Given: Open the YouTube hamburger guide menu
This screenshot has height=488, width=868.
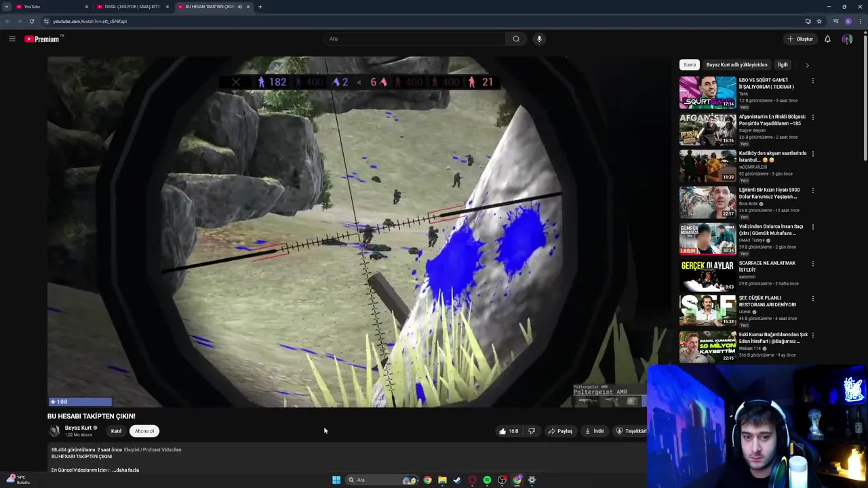Looking at the screenshot, I should 12,39.
